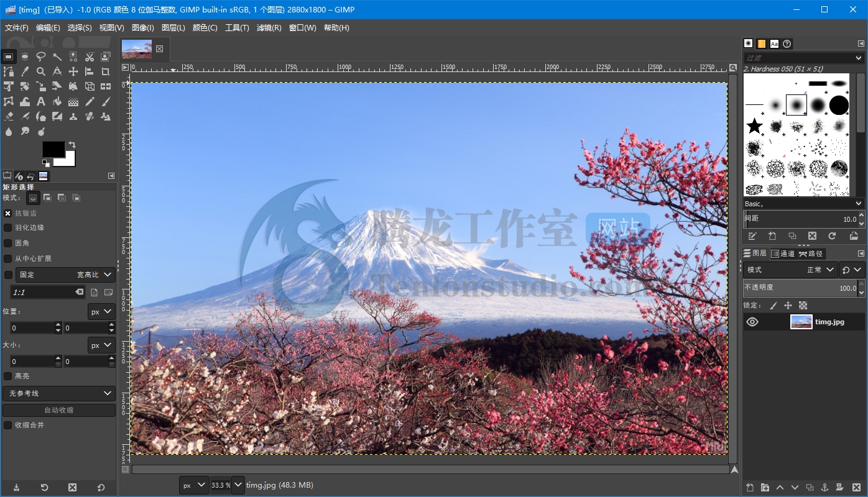Open the 编辑(E) menu
Image resolution: width=868 pixels, height=497 pixels.
(48, 28)
